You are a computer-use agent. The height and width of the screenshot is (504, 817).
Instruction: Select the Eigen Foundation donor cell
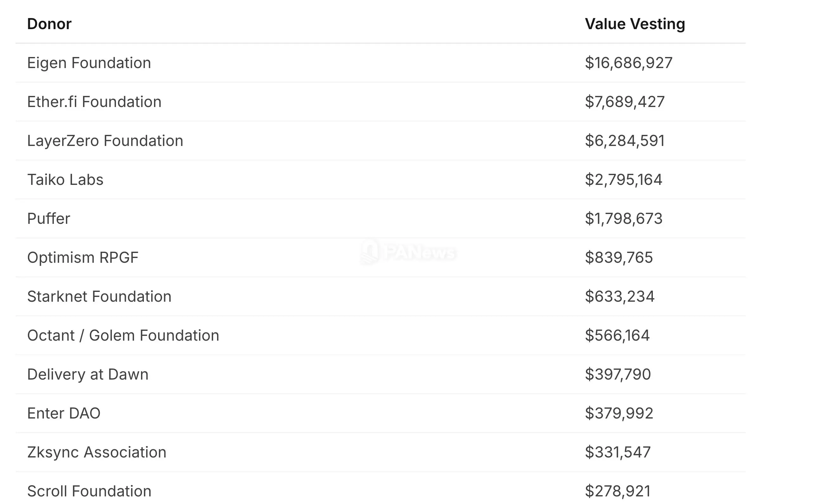[x=89, y=63]
